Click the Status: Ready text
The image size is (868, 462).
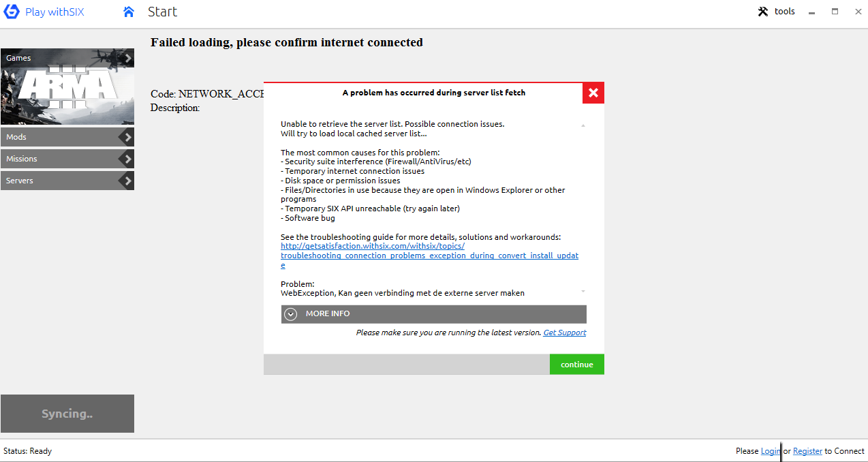tap(27, 451)
